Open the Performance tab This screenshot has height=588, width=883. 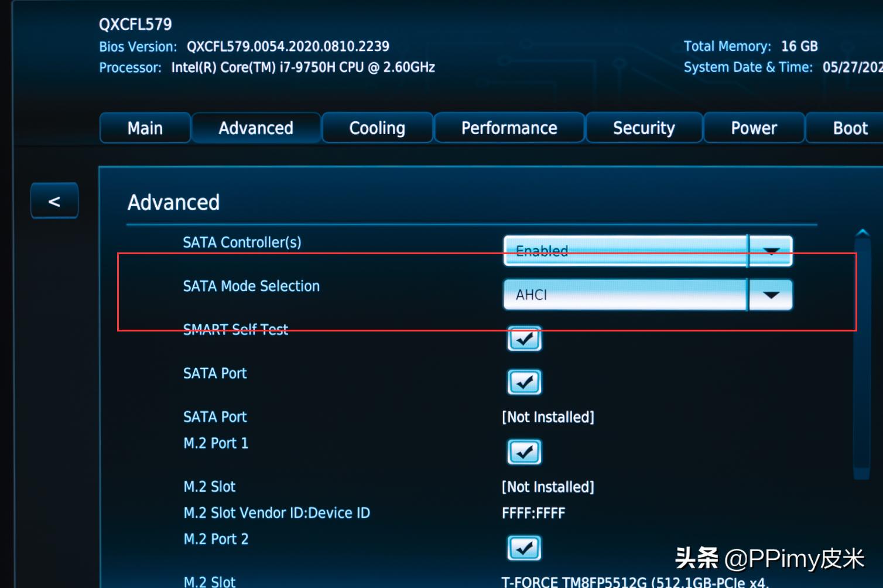509,128
